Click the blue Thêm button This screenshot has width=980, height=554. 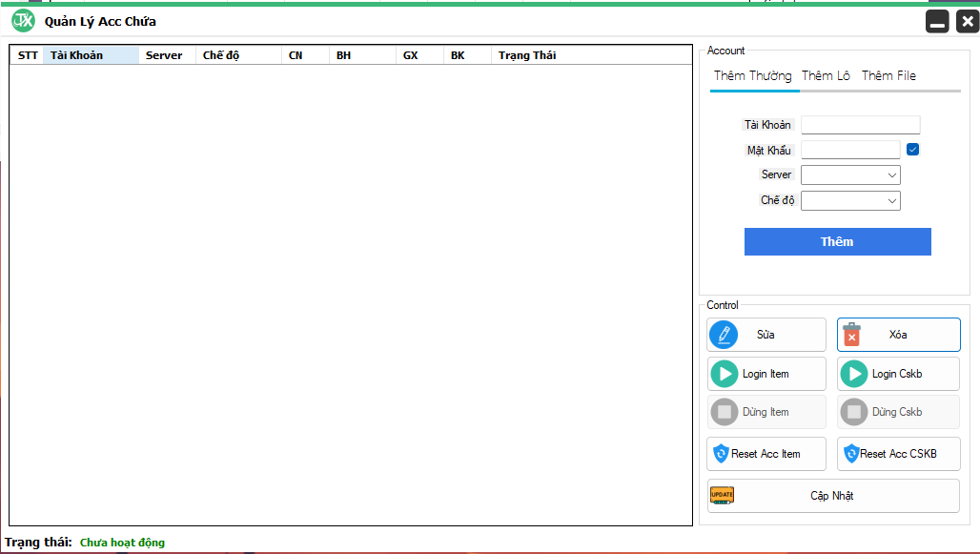[x=837, y=241]
